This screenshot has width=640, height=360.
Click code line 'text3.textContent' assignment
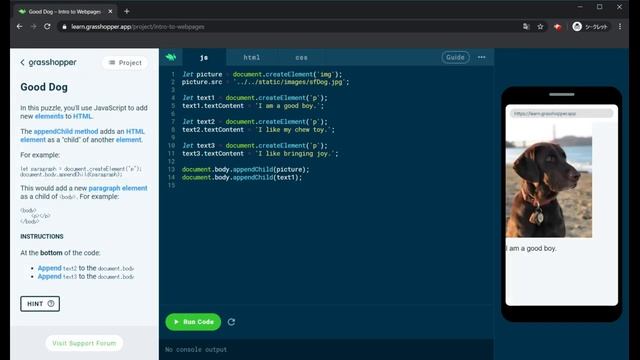pyautogui.click(x=260, y=153)
